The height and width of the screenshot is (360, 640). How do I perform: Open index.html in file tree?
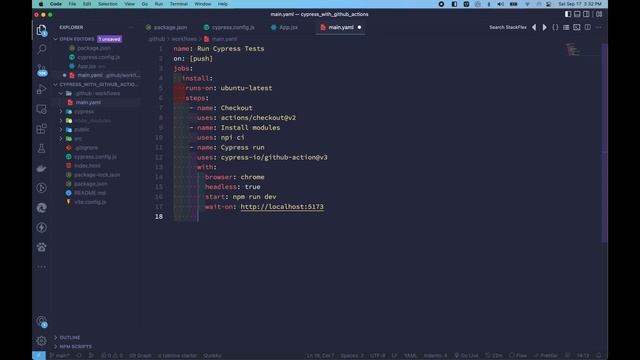click(x=87, y=166)
